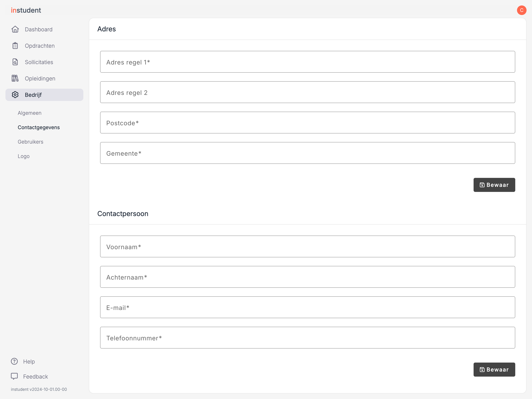The image size is (532, 399).
Task: Go to the Algemeen submenu item
Action: pos(30,113)
